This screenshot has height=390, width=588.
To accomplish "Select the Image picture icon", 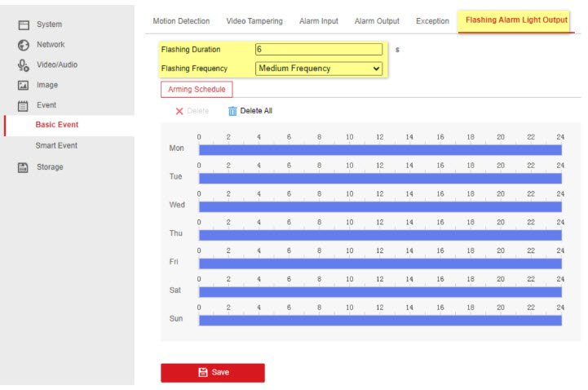I will point(24,86).
